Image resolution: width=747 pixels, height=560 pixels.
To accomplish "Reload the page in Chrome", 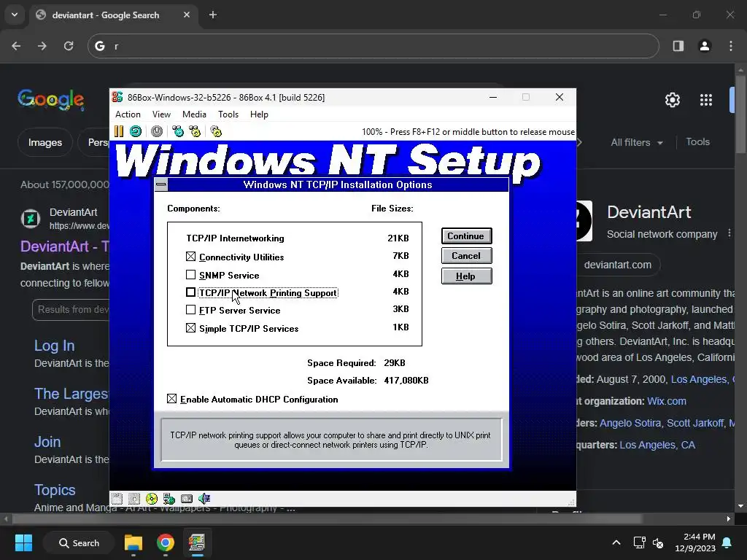I will 69,46.
